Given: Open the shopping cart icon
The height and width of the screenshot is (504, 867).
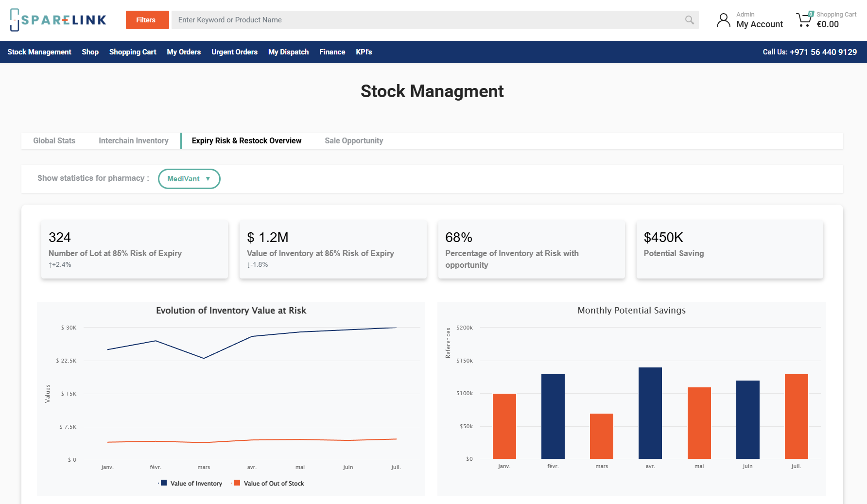Looking at the screenshot, I should pyautogui.click(x=804, y=20).
